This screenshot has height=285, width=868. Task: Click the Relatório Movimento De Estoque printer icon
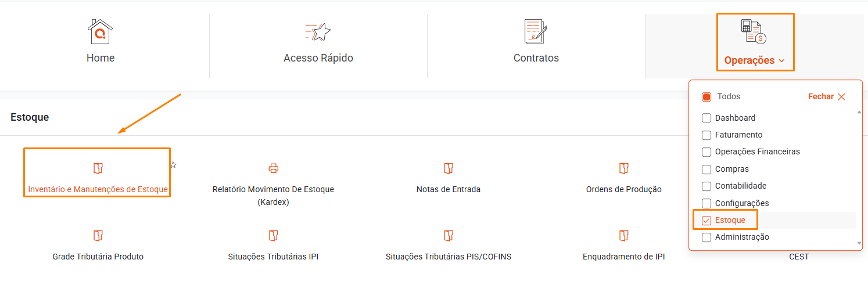pos(274,169)
